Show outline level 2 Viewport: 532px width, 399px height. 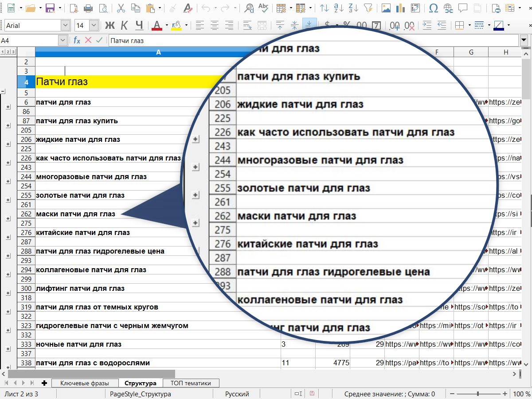[8, 52]
